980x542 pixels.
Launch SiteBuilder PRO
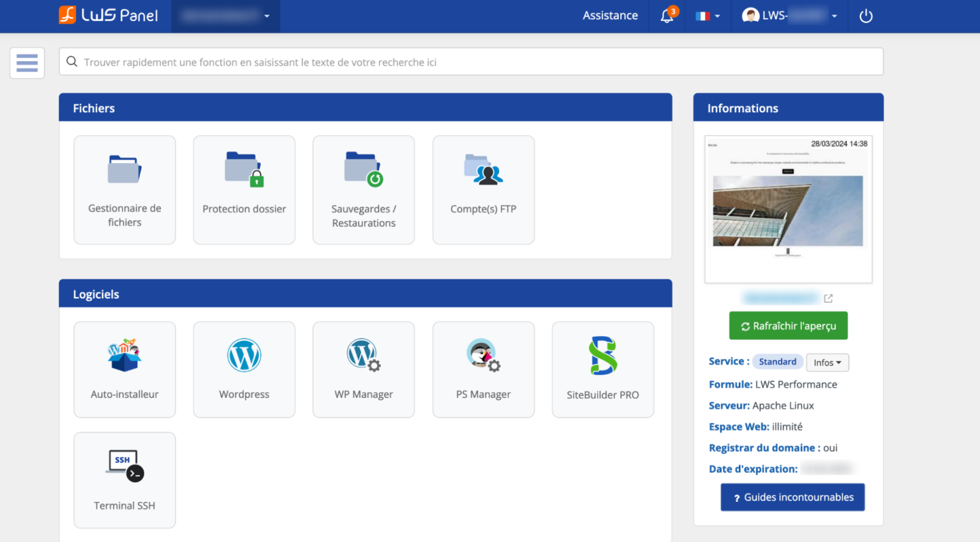[602, 370]
